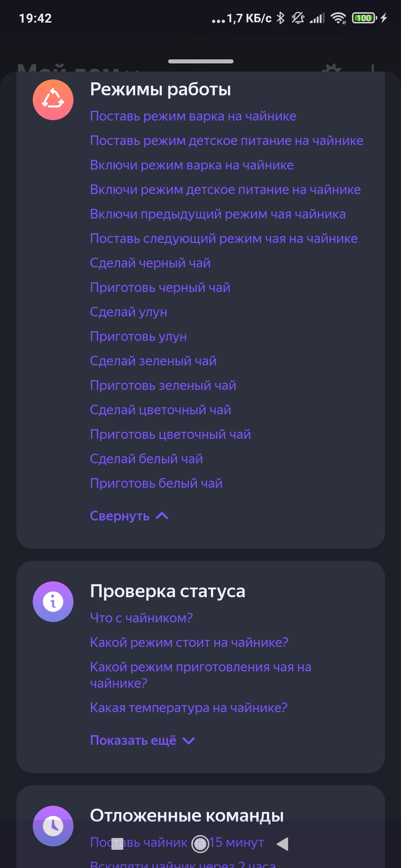The width and height of the screenshot is (401, 868).
Task: Tap "Включи предыдущий режим чая чайника"
Action: (218, 214)
